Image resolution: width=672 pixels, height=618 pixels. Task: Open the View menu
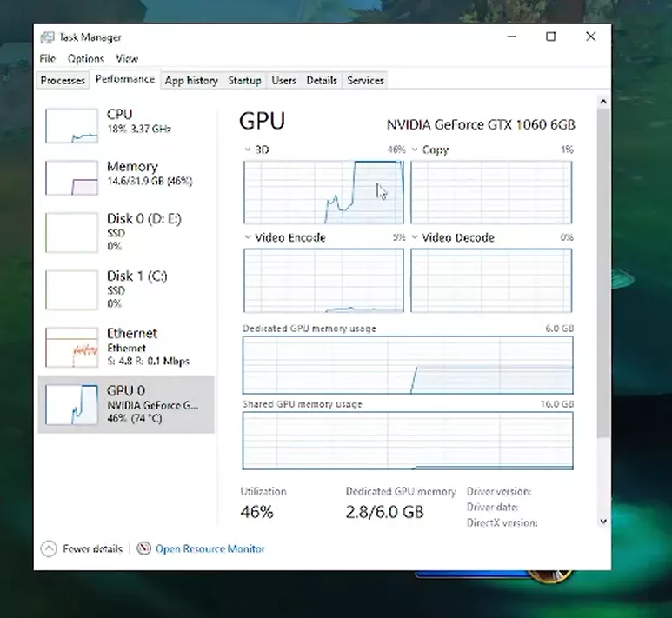click(127, 58)
